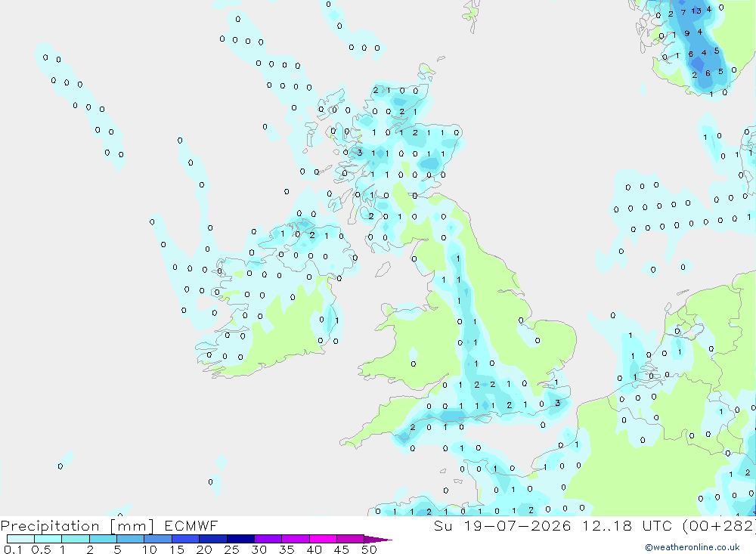Click the '0.1' legend scale label
This screenshot has width=756, height=554.
coord(13,549)
